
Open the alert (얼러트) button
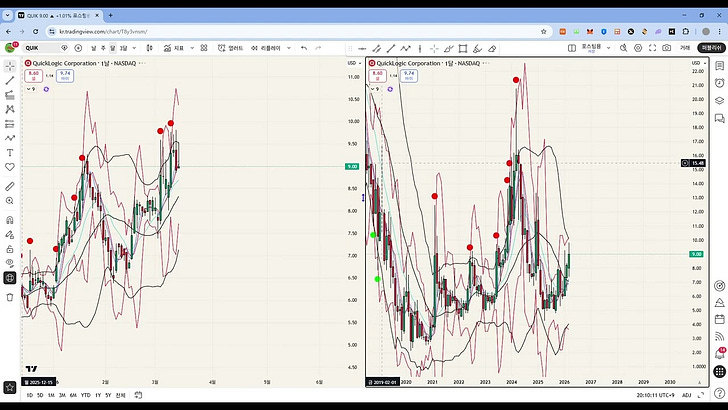pyautogui.click(x=230, y=48)
